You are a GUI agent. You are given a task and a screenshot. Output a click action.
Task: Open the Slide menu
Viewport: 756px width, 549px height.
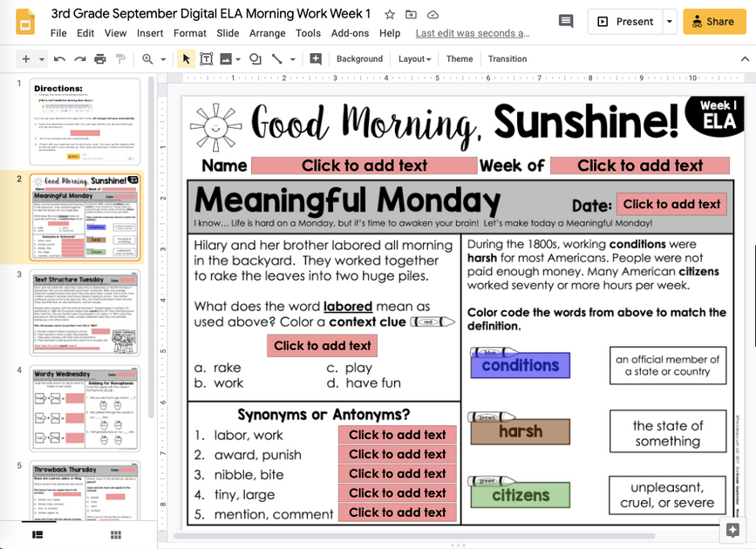point(228,33)
